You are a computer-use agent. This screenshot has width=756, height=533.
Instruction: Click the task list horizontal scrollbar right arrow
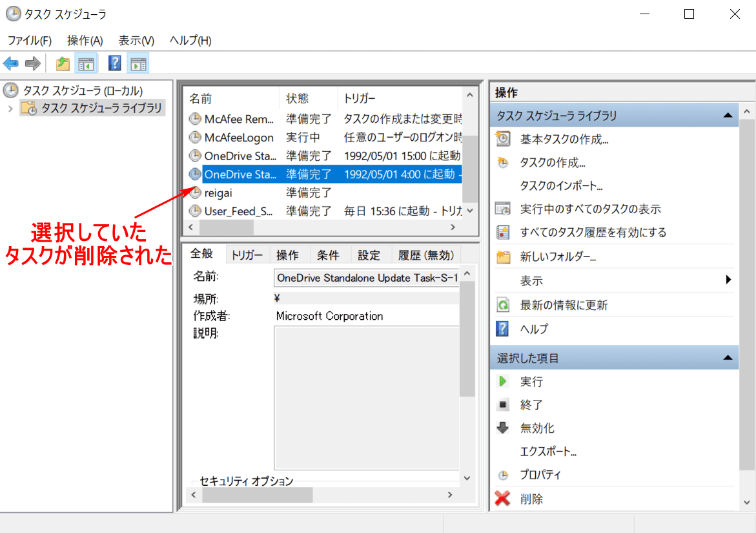click(x=453, y=227)
